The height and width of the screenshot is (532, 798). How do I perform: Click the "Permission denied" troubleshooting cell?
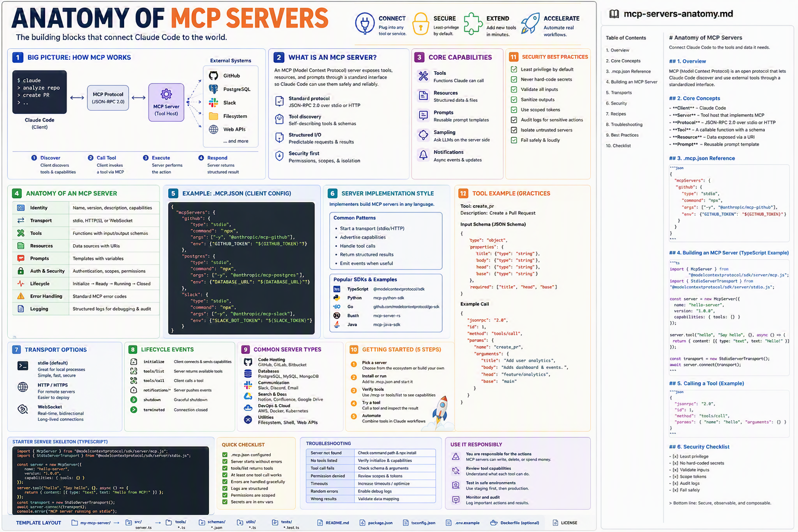point(329,476)
